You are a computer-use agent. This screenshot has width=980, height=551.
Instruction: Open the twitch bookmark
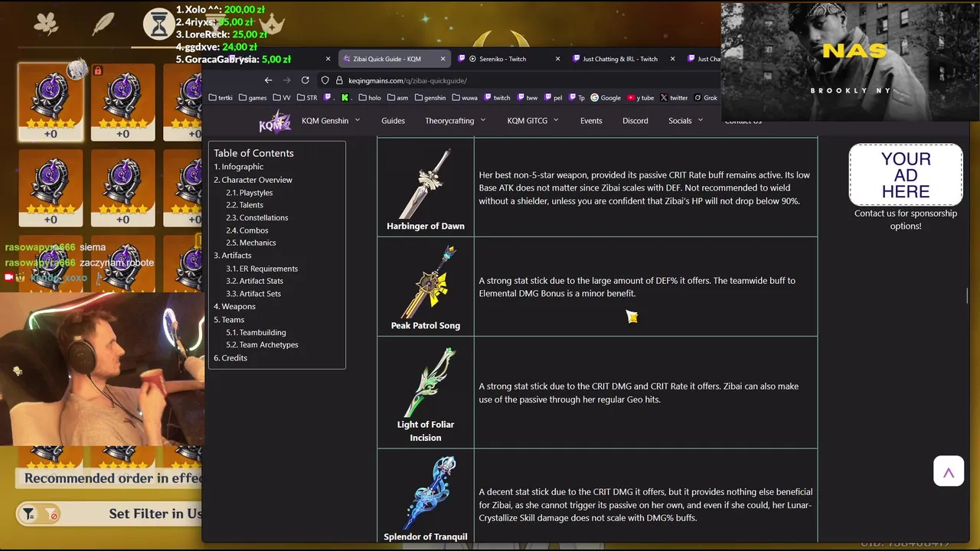pos(497,98)
